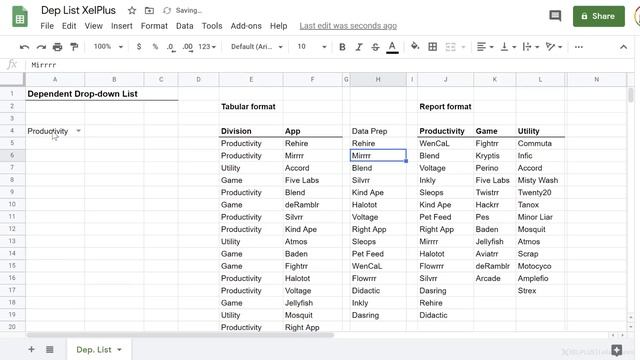Toggle strikethrough formatting
640x360 pixels.
tap(375, 47)
